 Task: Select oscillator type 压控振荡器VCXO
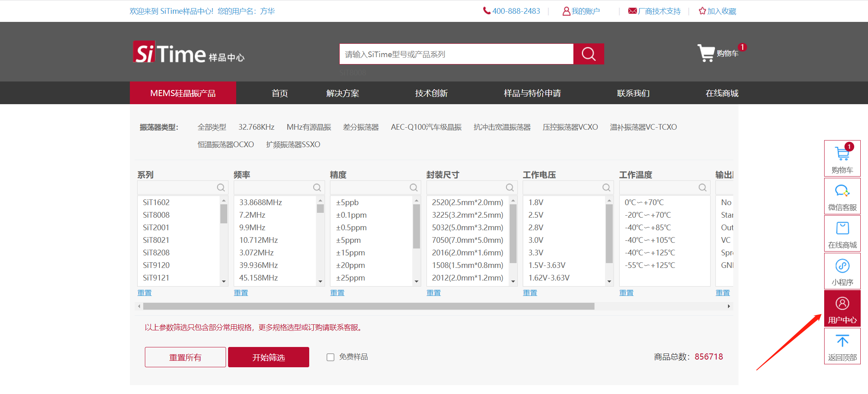click(x=570, y=127)
